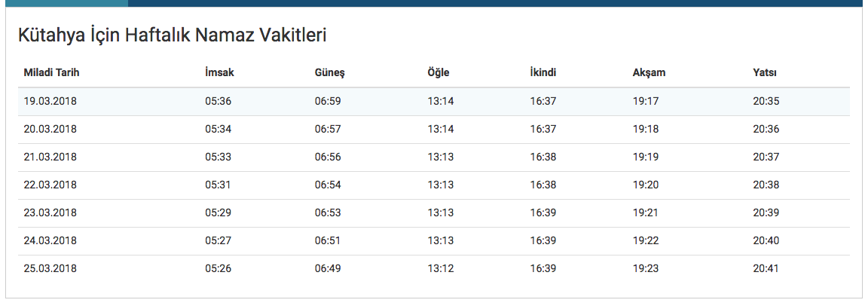
Task: Click the Kütahya İçin Haftalık Namaz Vakitleri heading
Action: pyautogui.click(x=172, y=35)
